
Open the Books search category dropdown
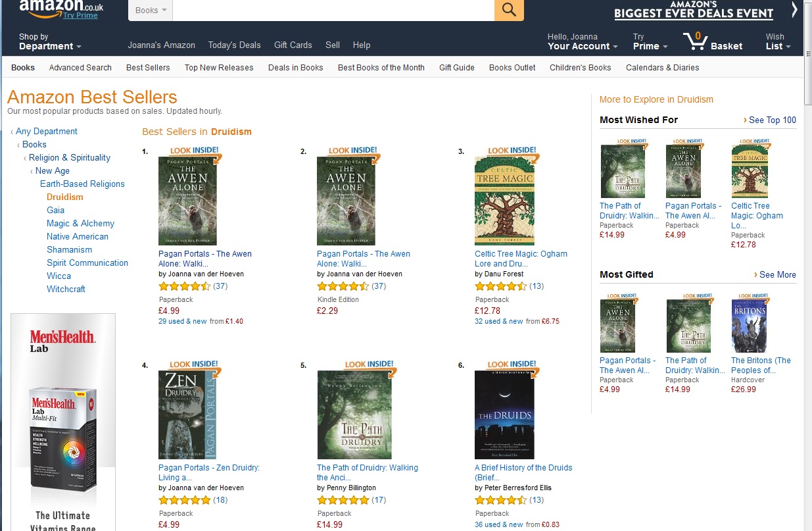151,10
